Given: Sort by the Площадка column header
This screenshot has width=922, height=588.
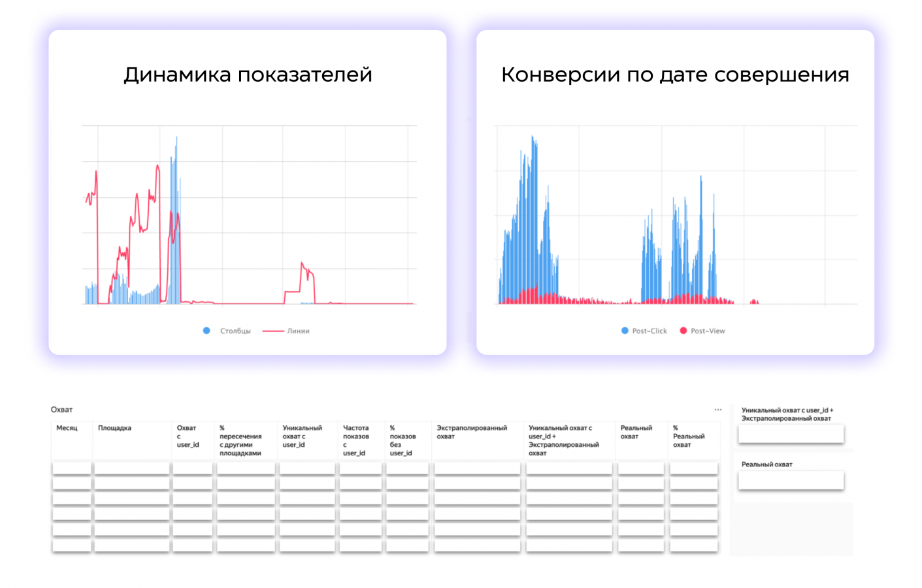Looking at the screenshot, I should tap(114, 428).
